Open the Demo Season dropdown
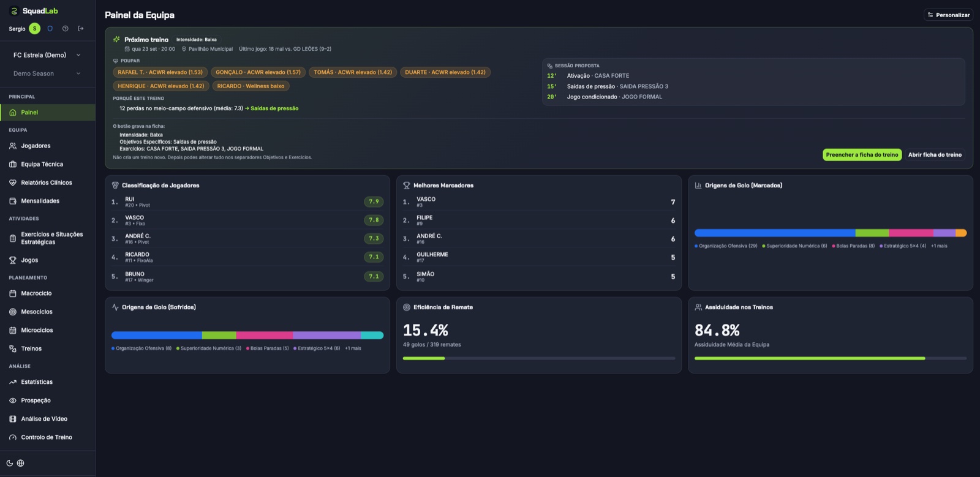 tap(47, 73)
